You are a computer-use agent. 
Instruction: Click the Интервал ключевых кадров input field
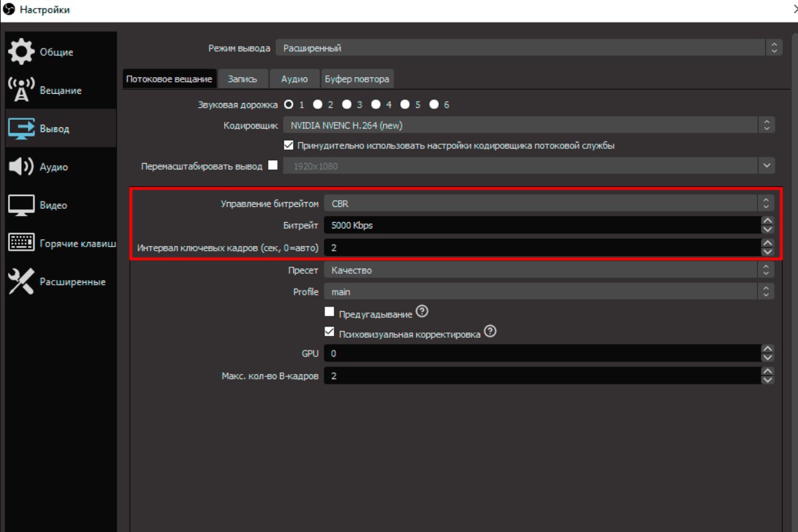540,247
